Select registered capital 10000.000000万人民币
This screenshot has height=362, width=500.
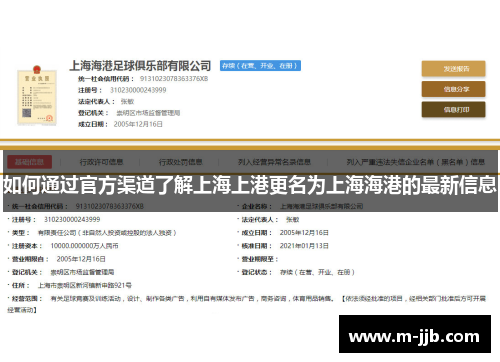point(84,246)
